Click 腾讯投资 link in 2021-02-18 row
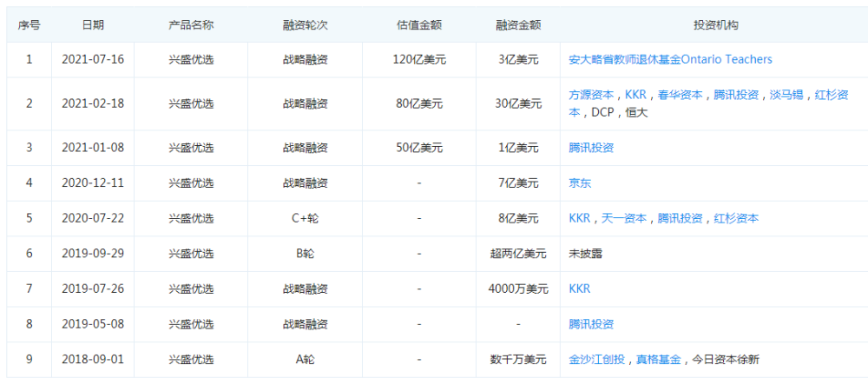The height and width of the screenshot is (385, 868). click(x=736, y=95)
